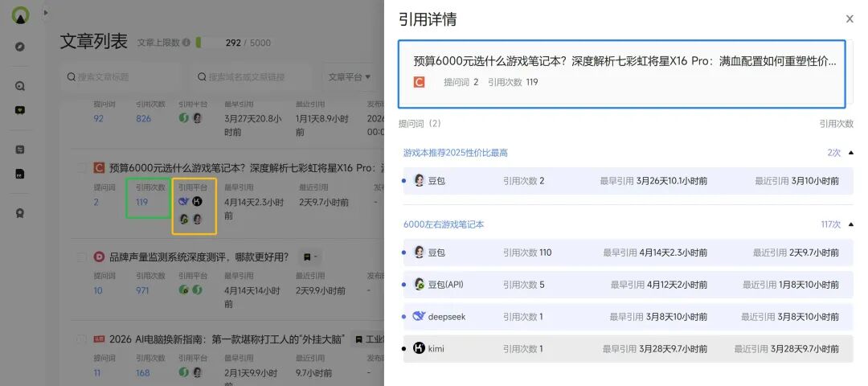Open the compass icon in sidebar

pos(20,47)
